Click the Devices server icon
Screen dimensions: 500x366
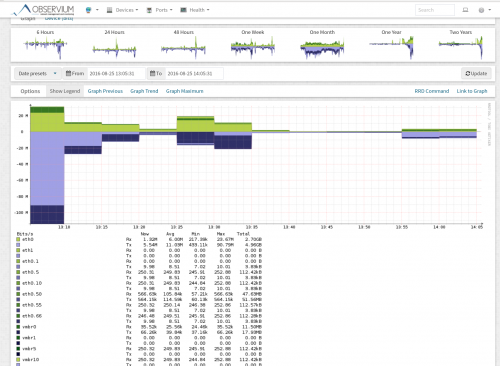(x=109, y=10)
